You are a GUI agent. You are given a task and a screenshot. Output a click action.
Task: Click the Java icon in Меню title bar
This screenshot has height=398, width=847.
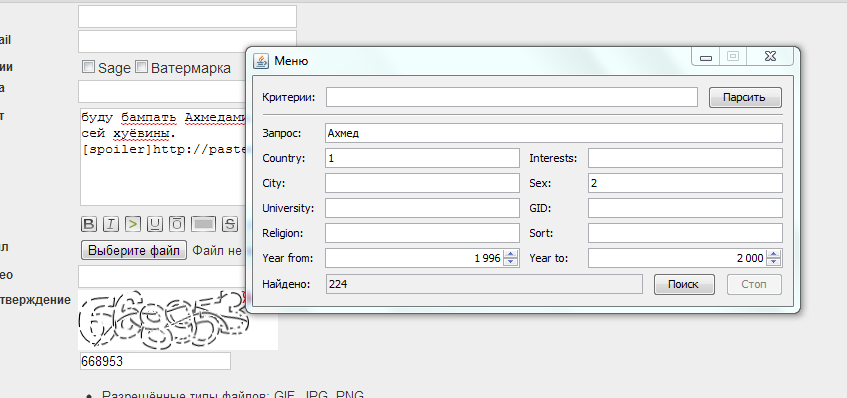pyautogui.click(x=260, y=60)
